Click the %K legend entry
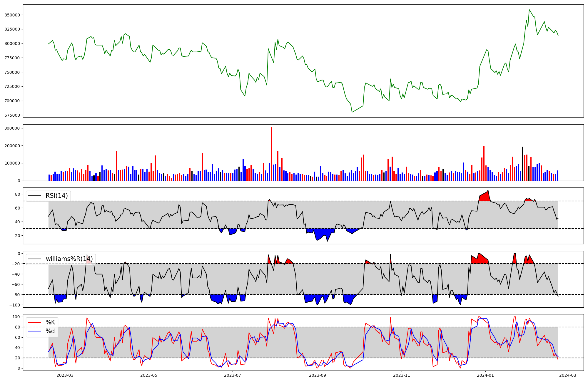The height and width of the screenshot is (382, 588). click(50, 322)
